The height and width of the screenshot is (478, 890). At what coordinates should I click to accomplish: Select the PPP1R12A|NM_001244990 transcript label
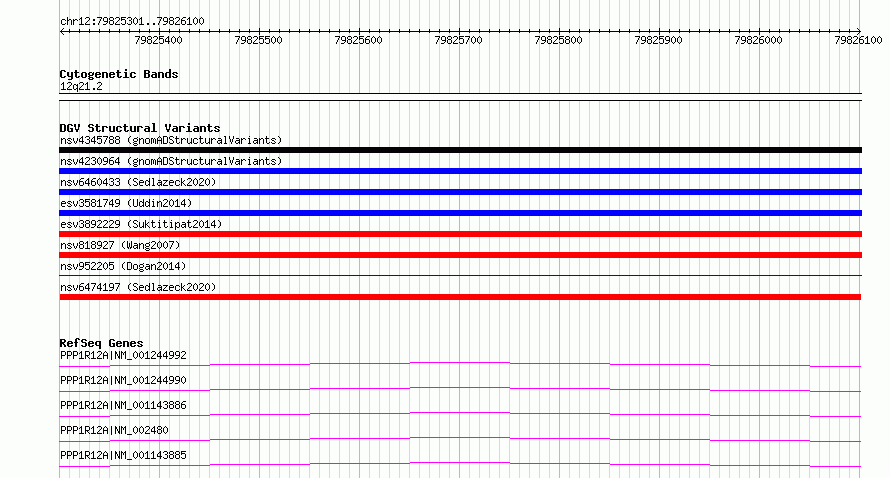click(x=123, y=380)
